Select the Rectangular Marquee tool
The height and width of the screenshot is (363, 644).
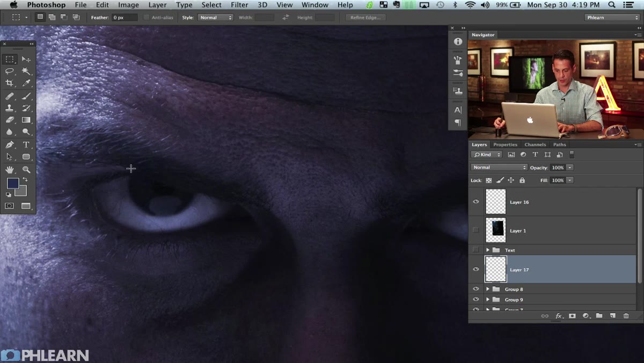click(10, 59)
